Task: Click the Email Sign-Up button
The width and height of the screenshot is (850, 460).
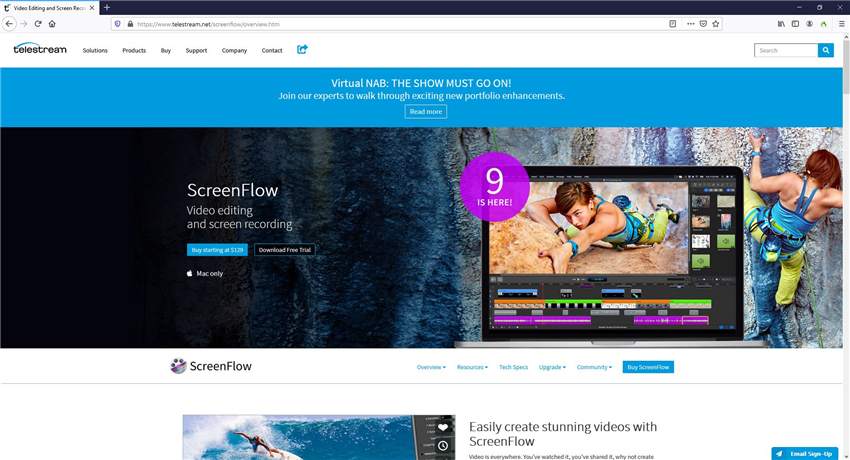Action: pos(806,453)
